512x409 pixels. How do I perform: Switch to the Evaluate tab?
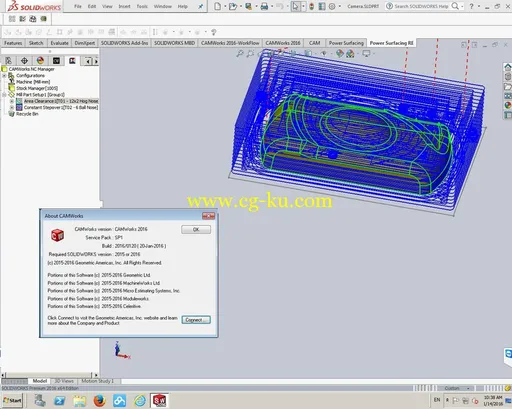[x=59, y=43]
